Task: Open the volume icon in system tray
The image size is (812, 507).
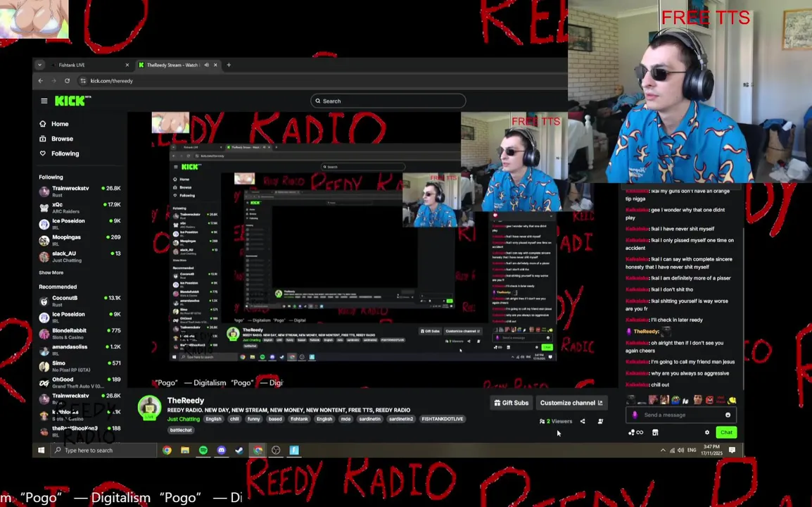Action: click(x=681, y=450)
